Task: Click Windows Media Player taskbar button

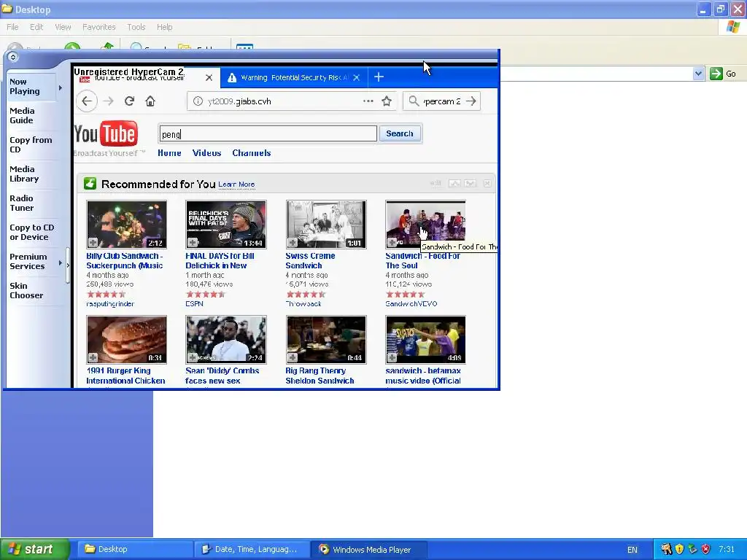Action: [369, 550]
